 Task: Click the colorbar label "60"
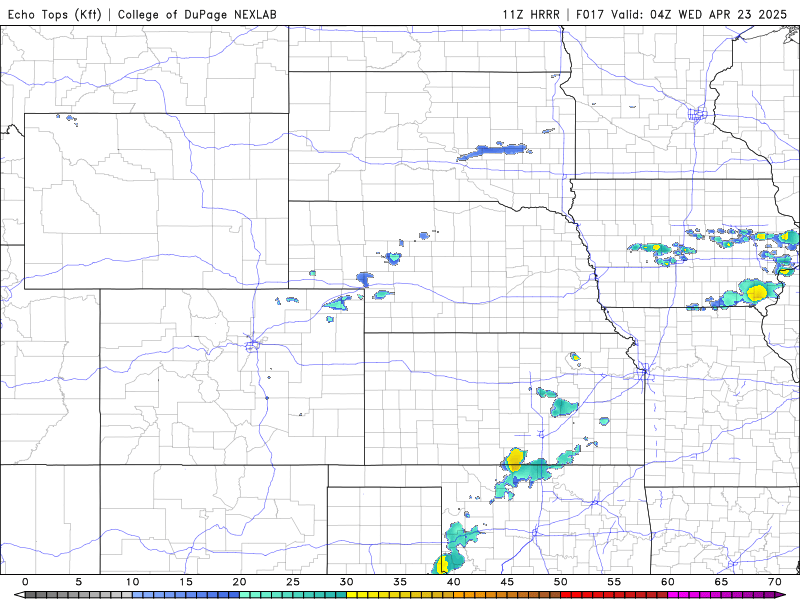point(668,582)
